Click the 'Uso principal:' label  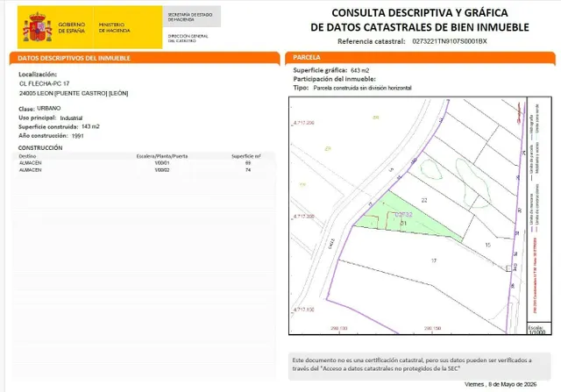pyautogui.click(x=37, y=118)
